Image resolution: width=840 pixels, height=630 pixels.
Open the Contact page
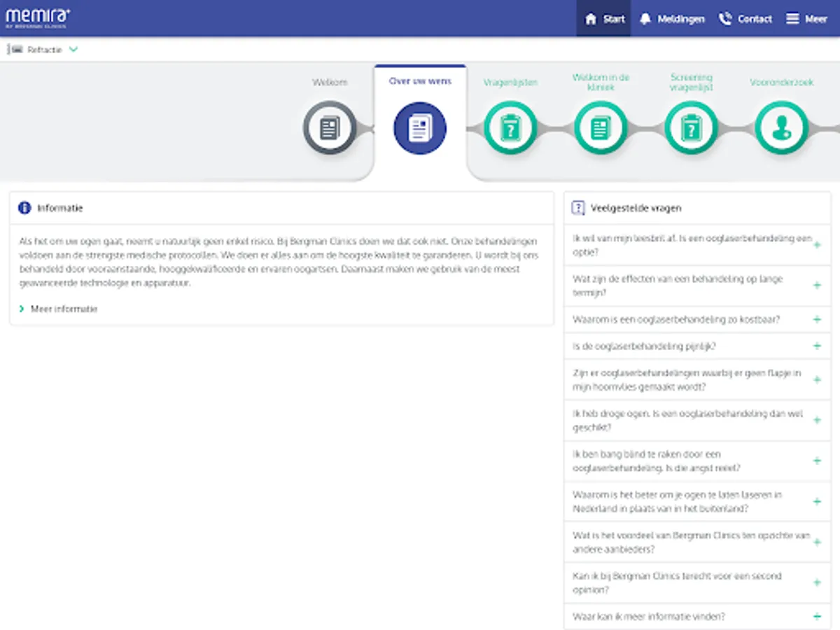tap(745, 18)
